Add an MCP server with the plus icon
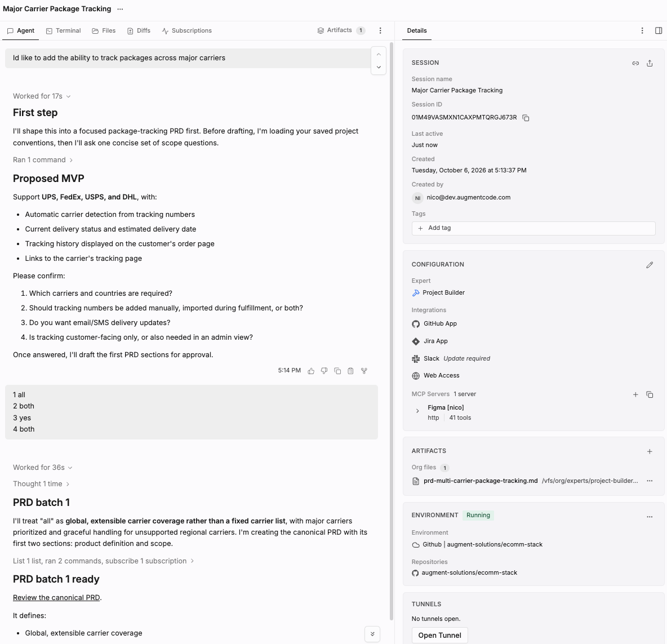 pos(635,395)
